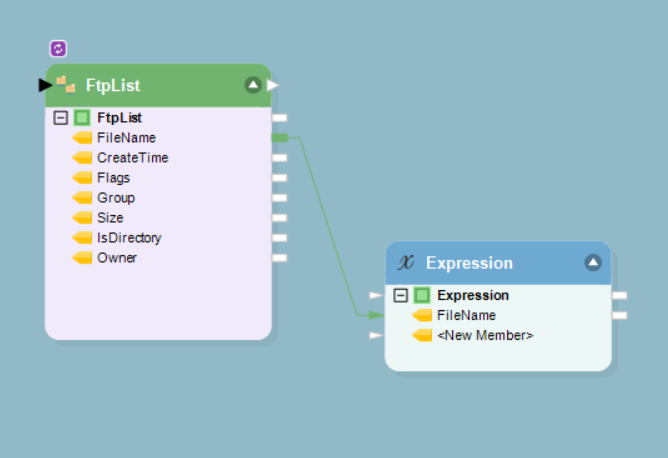Select the FileName member in Expression
Image resolution: width=668 pixels, height=458 pixels.
[x=466, y=315]
